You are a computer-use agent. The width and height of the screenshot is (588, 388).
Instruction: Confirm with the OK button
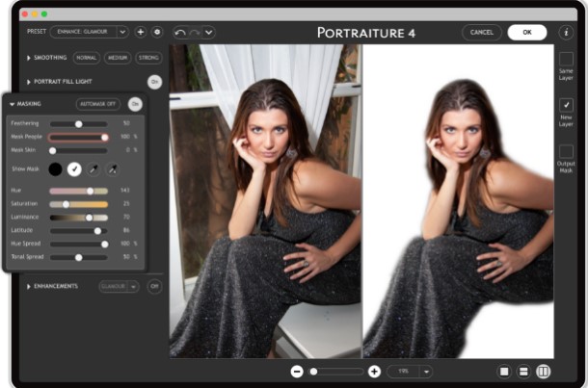coord(527,32)
